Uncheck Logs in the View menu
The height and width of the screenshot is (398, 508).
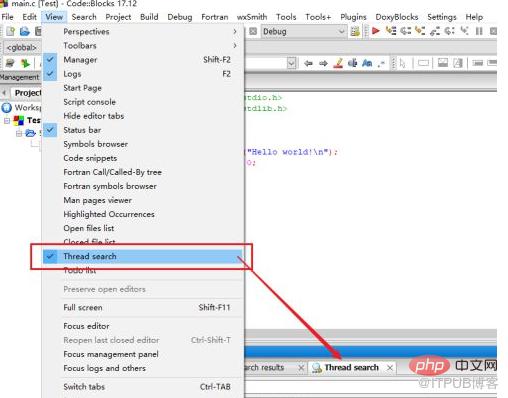pos(143,74)
